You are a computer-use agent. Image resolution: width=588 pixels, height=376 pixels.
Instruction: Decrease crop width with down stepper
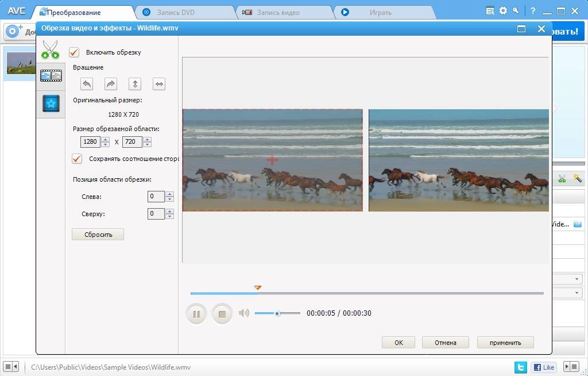(106, 144)
